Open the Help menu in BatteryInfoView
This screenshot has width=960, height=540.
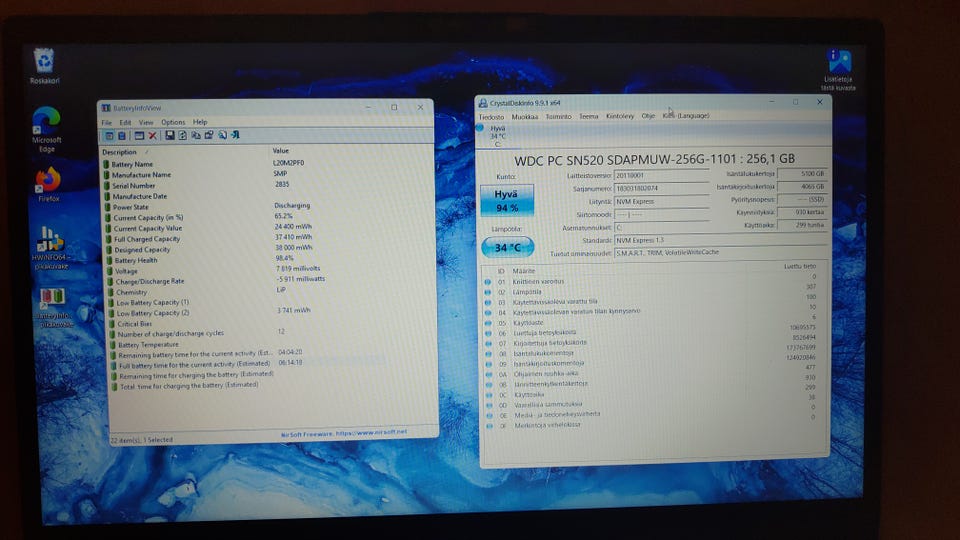(x=200, y=122)
